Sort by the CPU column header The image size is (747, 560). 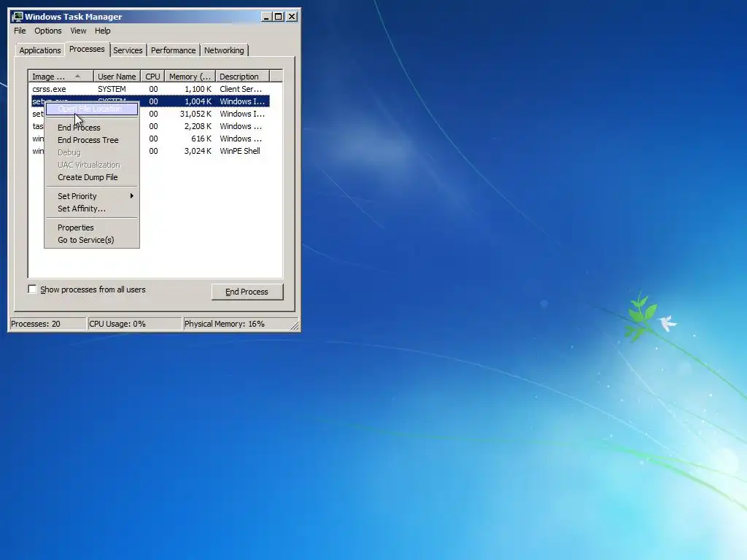153,77
